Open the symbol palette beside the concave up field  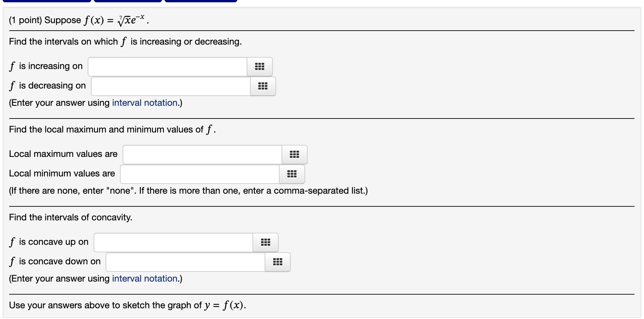coord(265,242)
